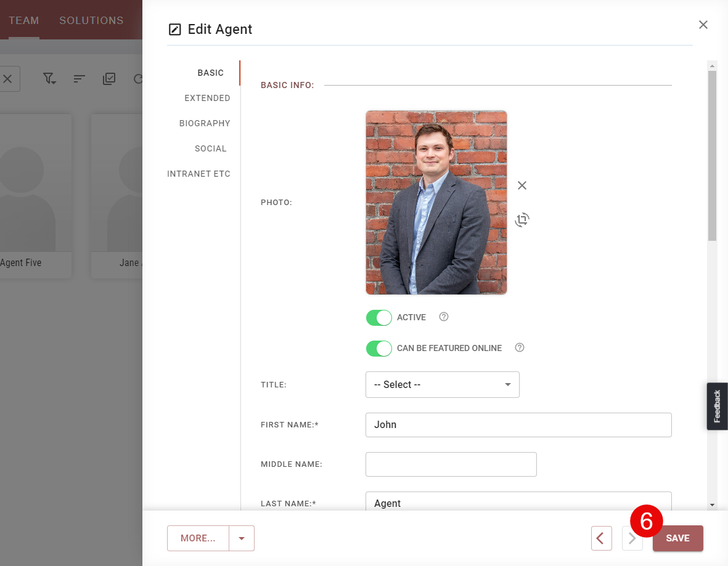Click the scrollbar down arrow
Screen dimensions: 728x566
pos(712,505)
